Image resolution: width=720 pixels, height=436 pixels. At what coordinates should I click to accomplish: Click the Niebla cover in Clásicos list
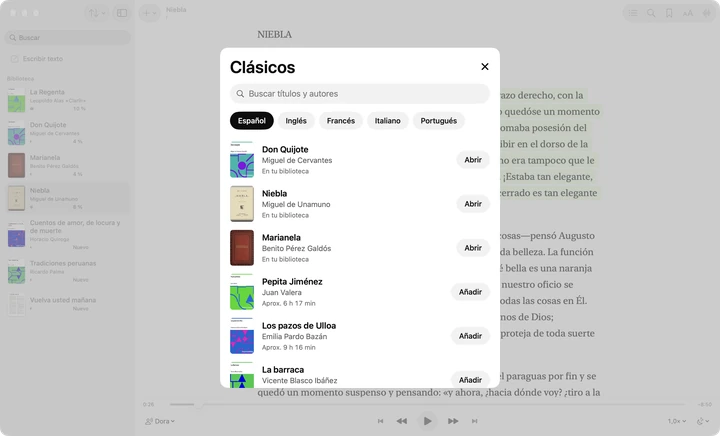[242, 204]
